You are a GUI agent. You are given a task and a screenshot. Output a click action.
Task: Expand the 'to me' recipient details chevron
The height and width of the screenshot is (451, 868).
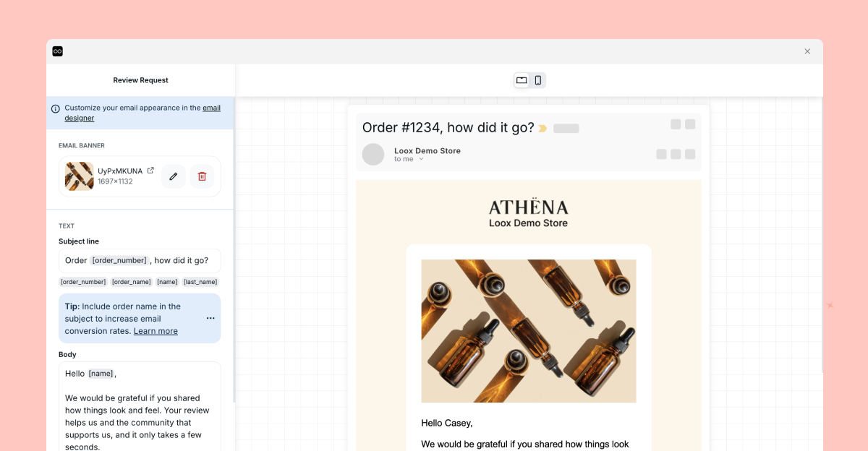422,159
